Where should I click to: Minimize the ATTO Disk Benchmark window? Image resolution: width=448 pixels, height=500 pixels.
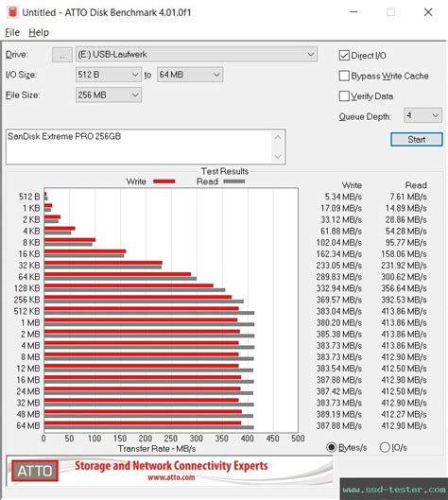[x=353, y=12]
